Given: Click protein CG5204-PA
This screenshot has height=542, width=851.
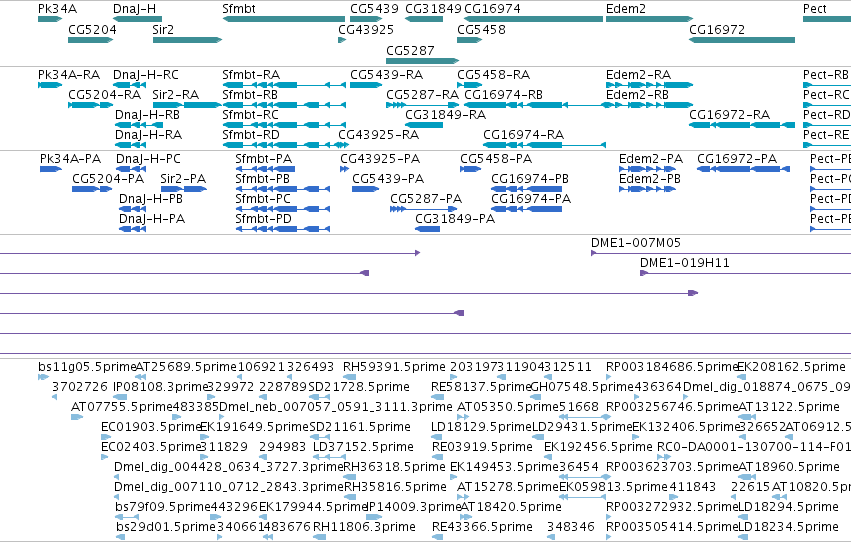Looking at the screenshot, I should [x=92, y=189].
